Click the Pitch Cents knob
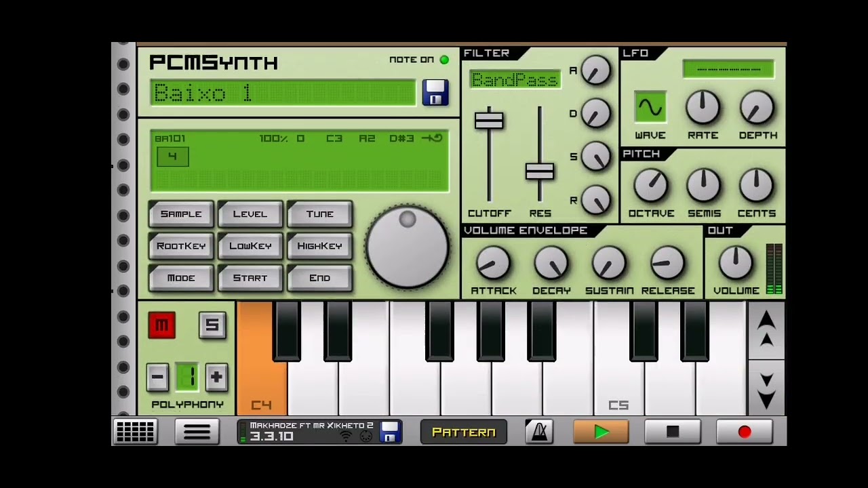 pos(757,185)
